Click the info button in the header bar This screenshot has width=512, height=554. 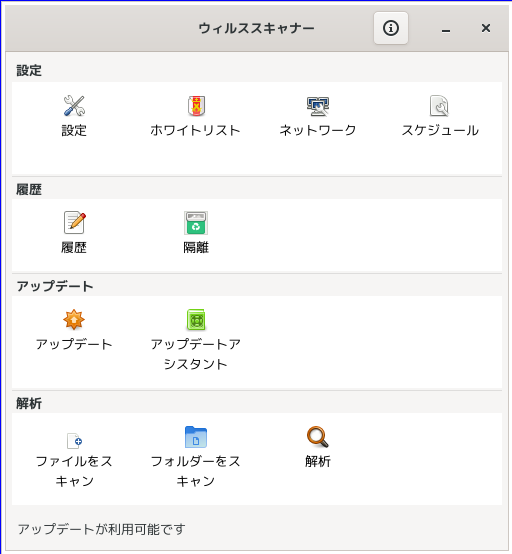(391, 28)
